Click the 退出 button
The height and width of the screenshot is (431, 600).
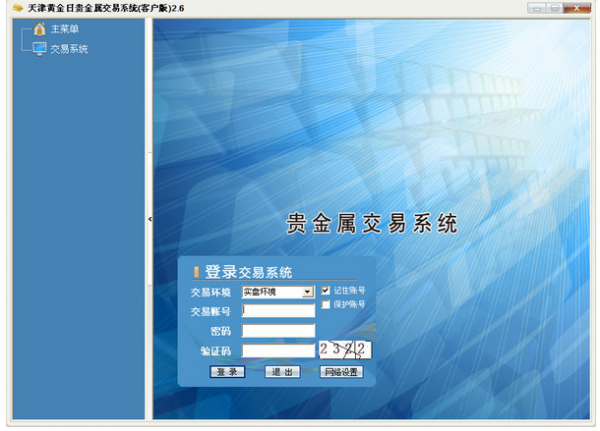coord(282,372)
